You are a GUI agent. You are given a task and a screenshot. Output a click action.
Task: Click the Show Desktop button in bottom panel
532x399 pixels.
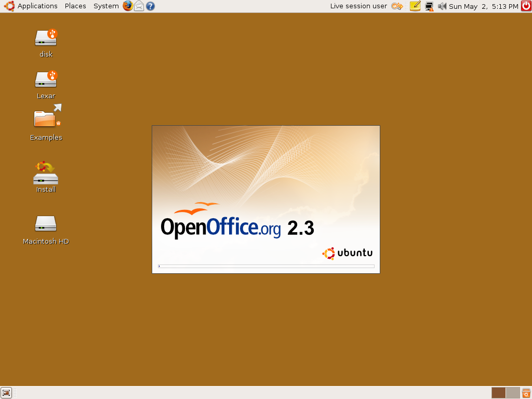click(6, 393)
